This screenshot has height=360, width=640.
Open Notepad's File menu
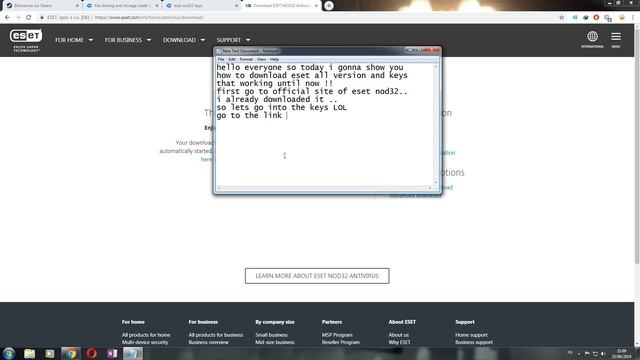(221, 59)
